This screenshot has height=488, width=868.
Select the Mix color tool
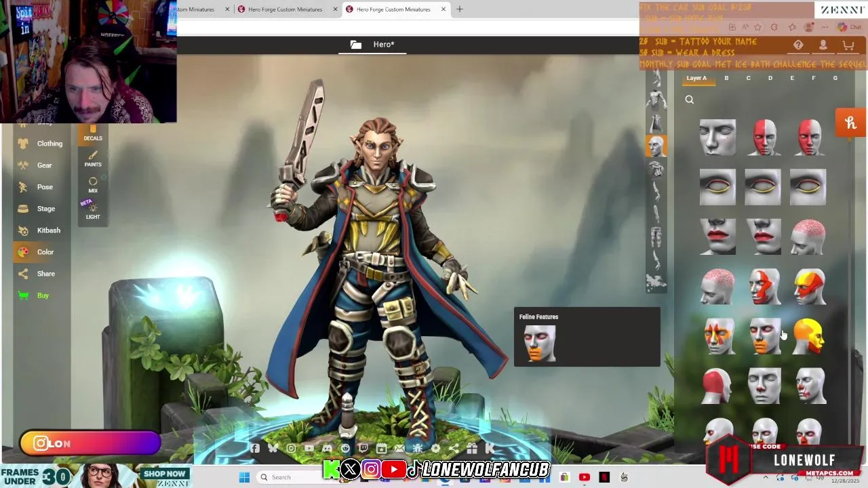93,185
